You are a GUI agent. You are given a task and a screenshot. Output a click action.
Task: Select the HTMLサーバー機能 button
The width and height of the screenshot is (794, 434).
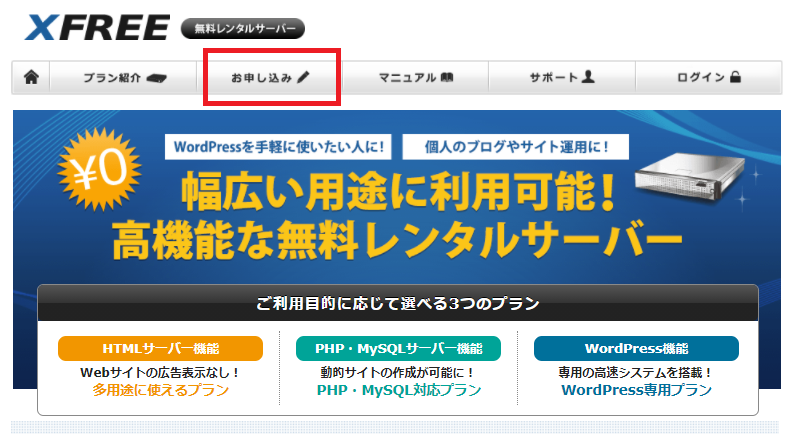click(161, 348)
